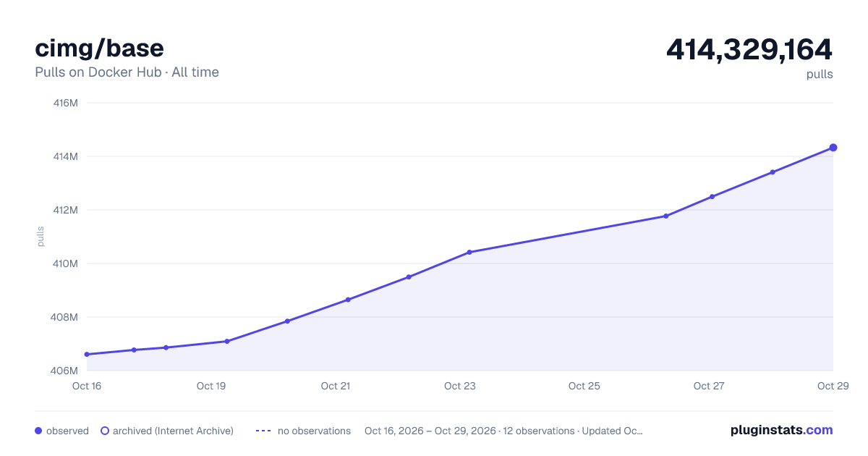This screenshot has height=456, width=868.
Task: Click the data point near 412M before Oct 27
Action: click(665, 216)
